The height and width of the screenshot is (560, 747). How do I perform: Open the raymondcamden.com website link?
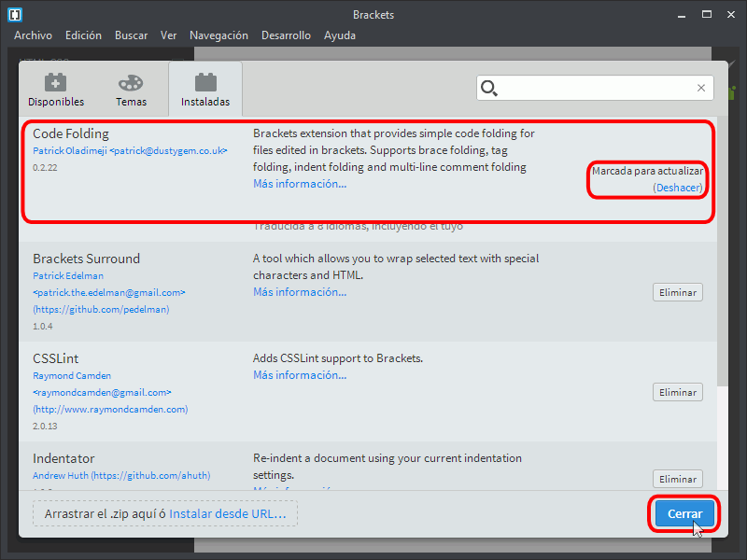point(110,410)
